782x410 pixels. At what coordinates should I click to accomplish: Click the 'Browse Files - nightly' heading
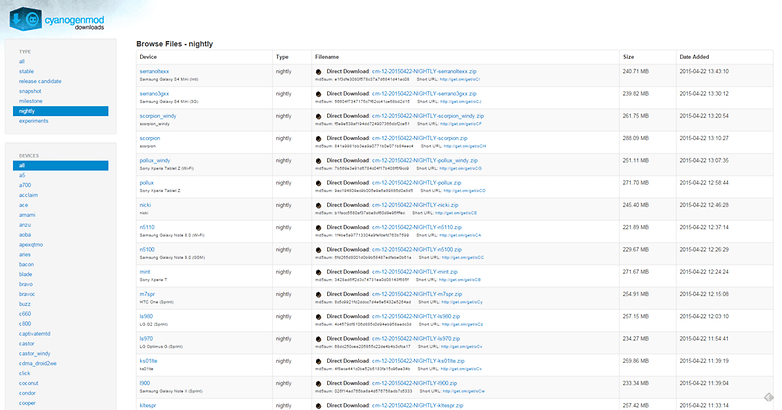click(175, 44)
